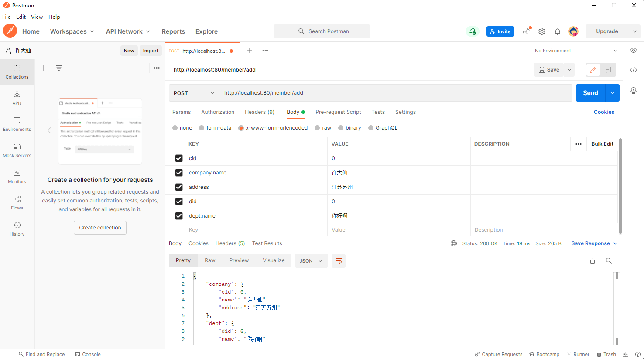Switch to the Authorization tab
This screenshot has width=644, height=359.
coord(218,112)
